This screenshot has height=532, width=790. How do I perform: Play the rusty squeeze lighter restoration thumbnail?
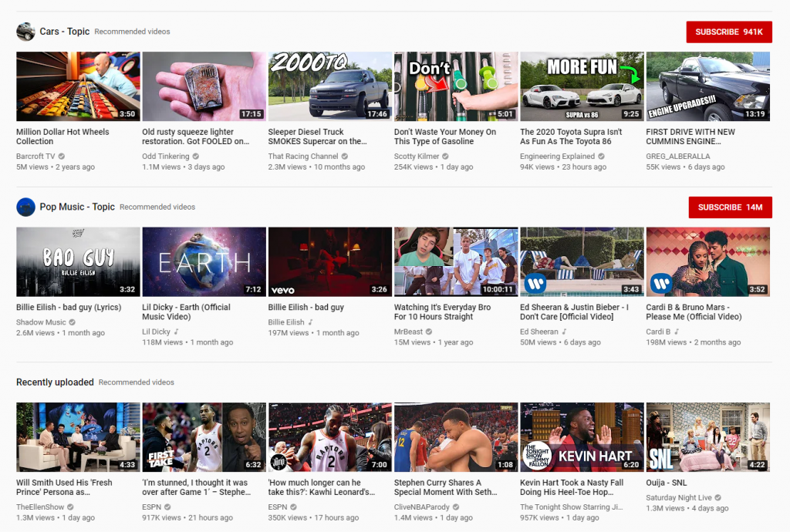(204, 86)
